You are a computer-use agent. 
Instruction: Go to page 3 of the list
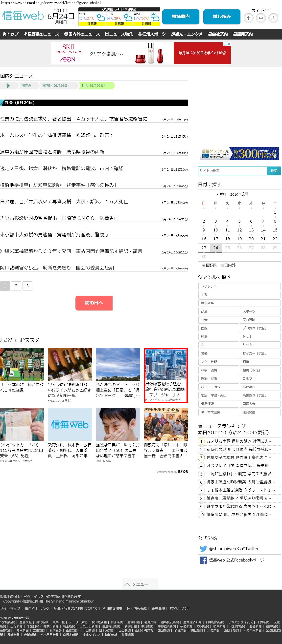pyautogui.click(x=27, y=286)
